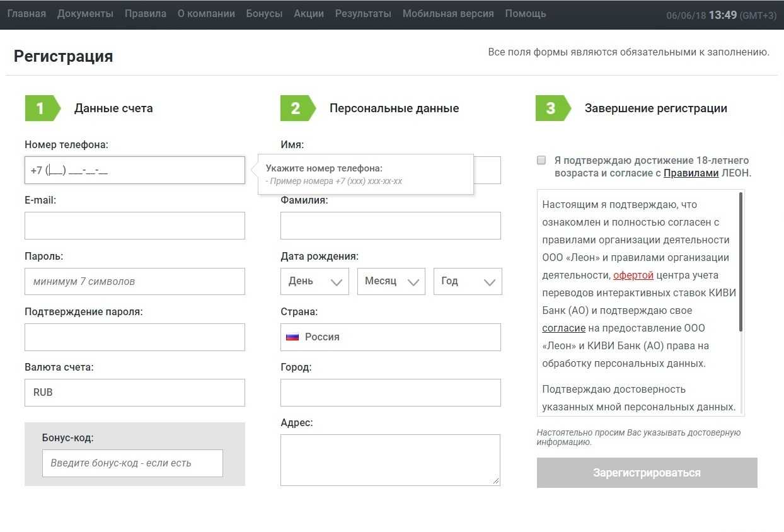Image resolution: width=784 pixels, height=532 pixels.
Task: Click the Регистрация page heading
Action: coord(63,56)
